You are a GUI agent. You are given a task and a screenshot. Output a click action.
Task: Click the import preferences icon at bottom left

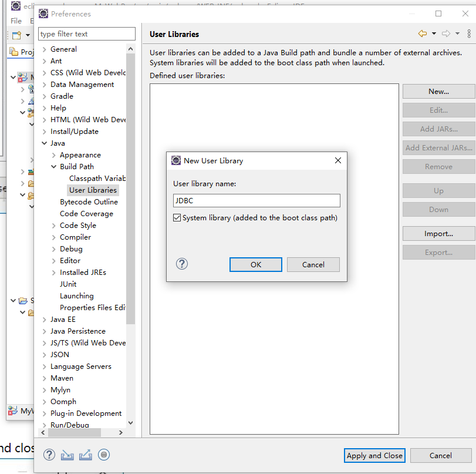pyautogui.click(x=67, y=455)
